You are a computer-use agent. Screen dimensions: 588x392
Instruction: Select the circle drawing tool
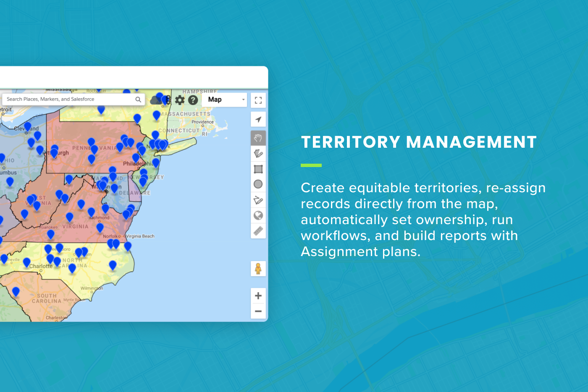pyautogui.click(x=258, y=184)
